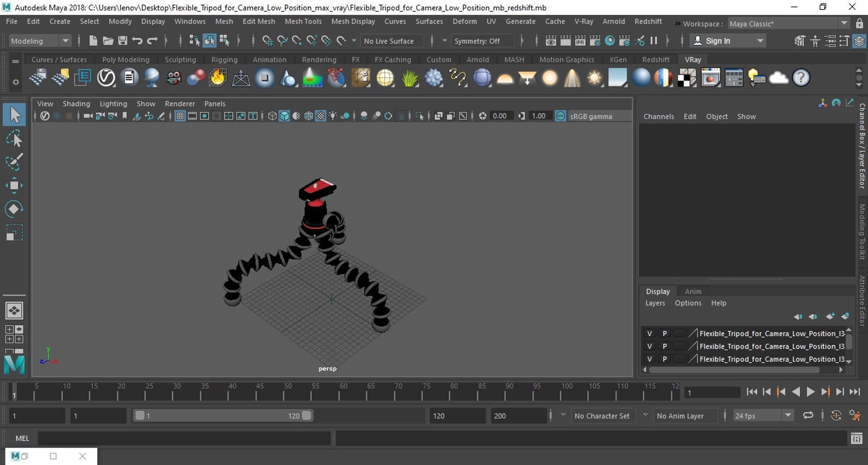This screenshot has height=465, width=868.
Task: Click the question mark help shelf icon
Action: point(801,78)
